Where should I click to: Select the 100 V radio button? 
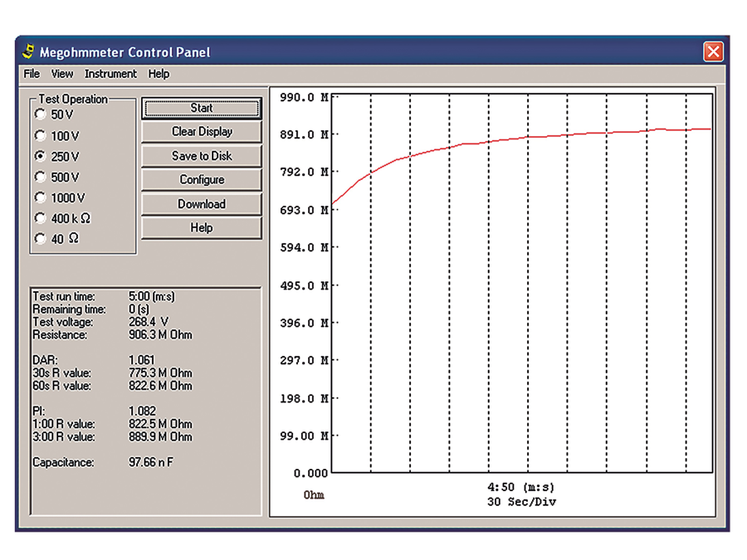40,135
